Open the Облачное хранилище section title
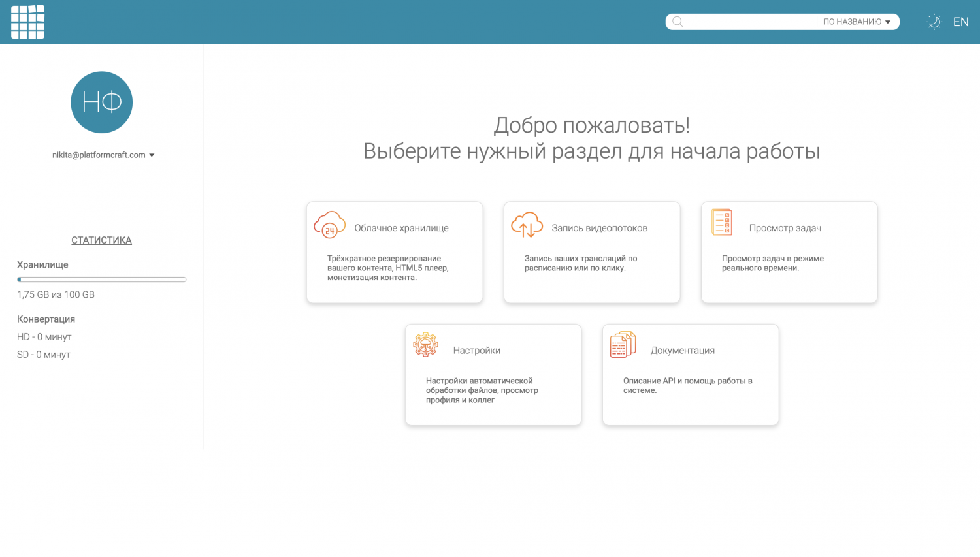The height and width of the screenshot is (557, 980). pos(401,228)
